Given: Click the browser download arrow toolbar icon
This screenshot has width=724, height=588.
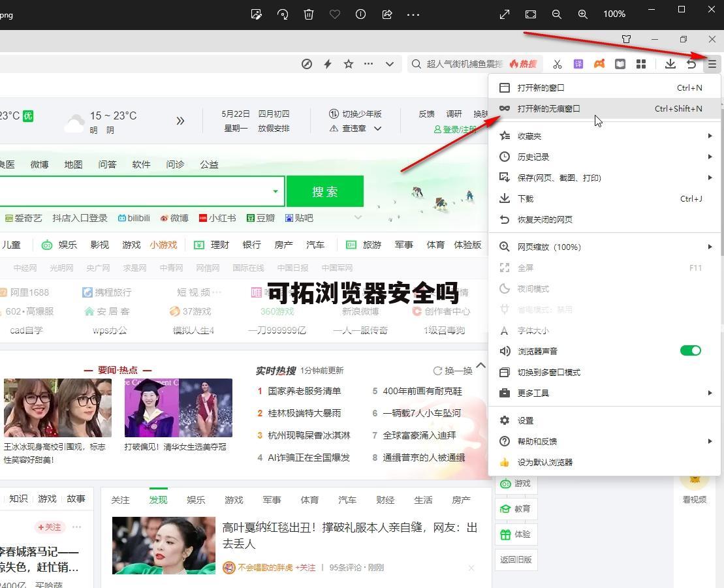Looking at the screenshot, I should point(670,64).
